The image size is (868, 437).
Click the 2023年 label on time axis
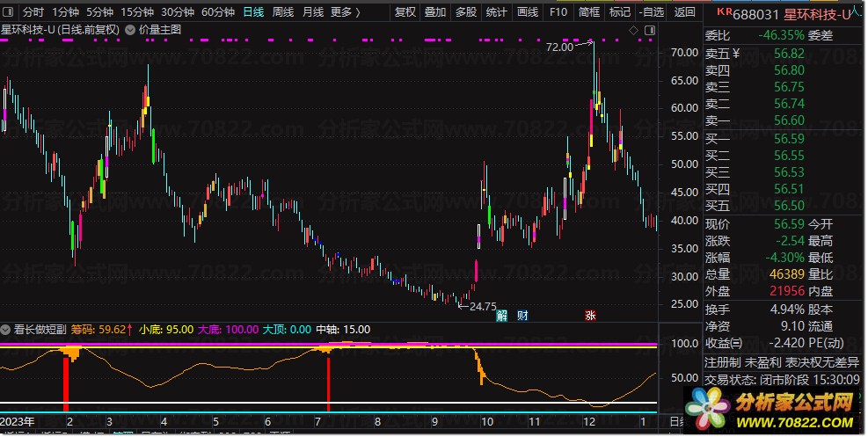point(18,421)
